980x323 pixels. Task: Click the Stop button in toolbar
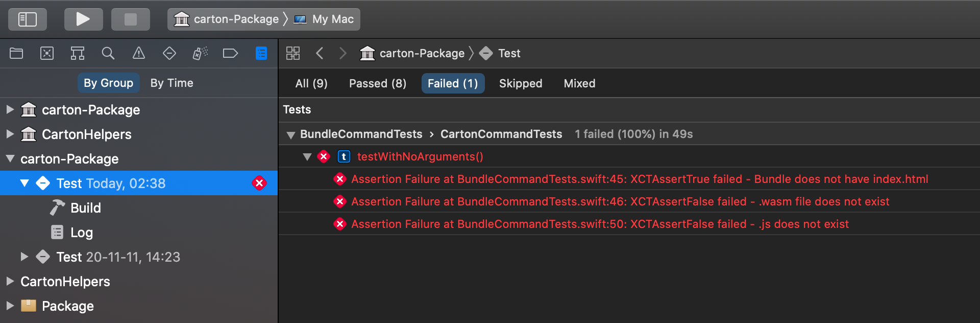131,19
